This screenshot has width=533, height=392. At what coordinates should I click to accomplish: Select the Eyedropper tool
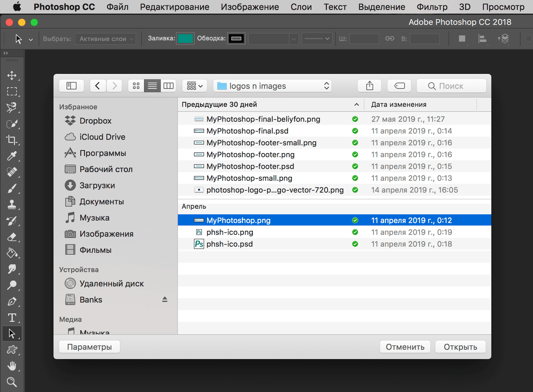point(12,156)
